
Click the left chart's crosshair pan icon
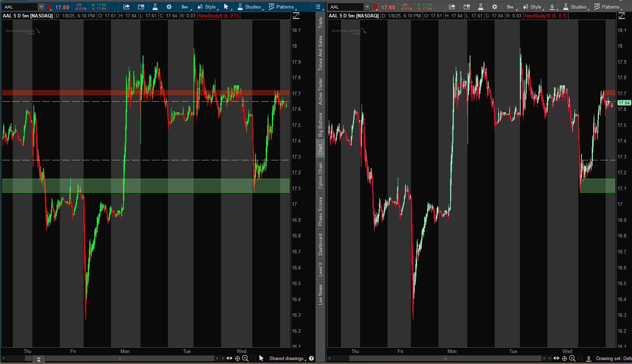click(237, 358)
